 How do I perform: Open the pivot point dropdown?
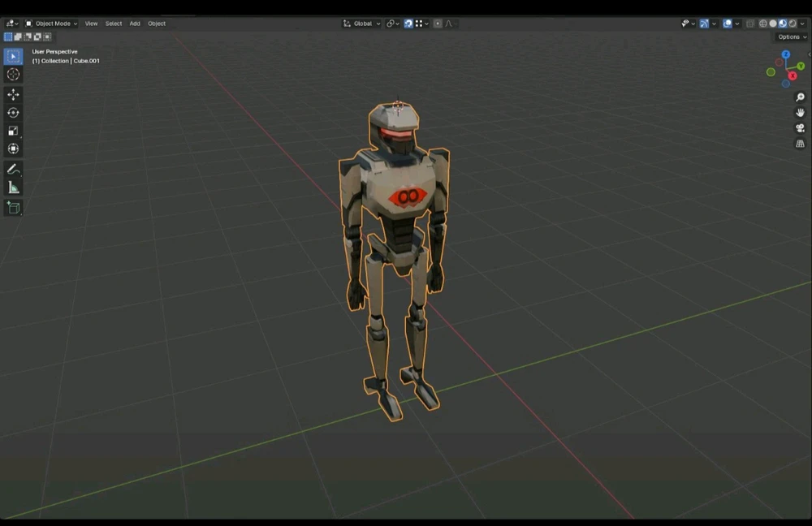click(393, 24)
